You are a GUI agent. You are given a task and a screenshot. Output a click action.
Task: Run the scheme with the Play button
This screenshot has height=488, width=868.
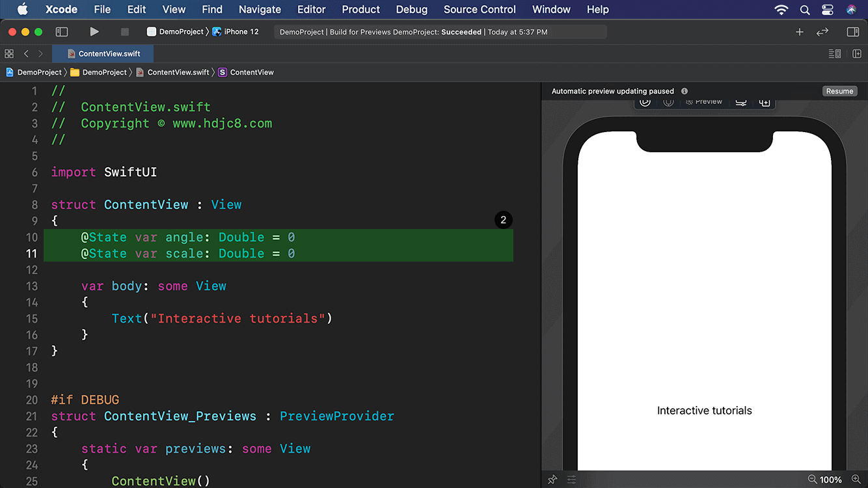(x=94, y=32)
